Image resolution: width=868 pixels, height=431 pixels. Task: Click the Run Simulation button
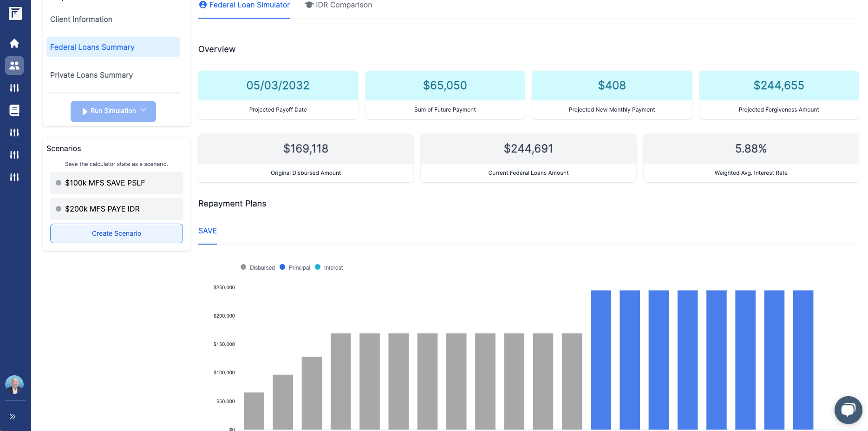[113, 112]
